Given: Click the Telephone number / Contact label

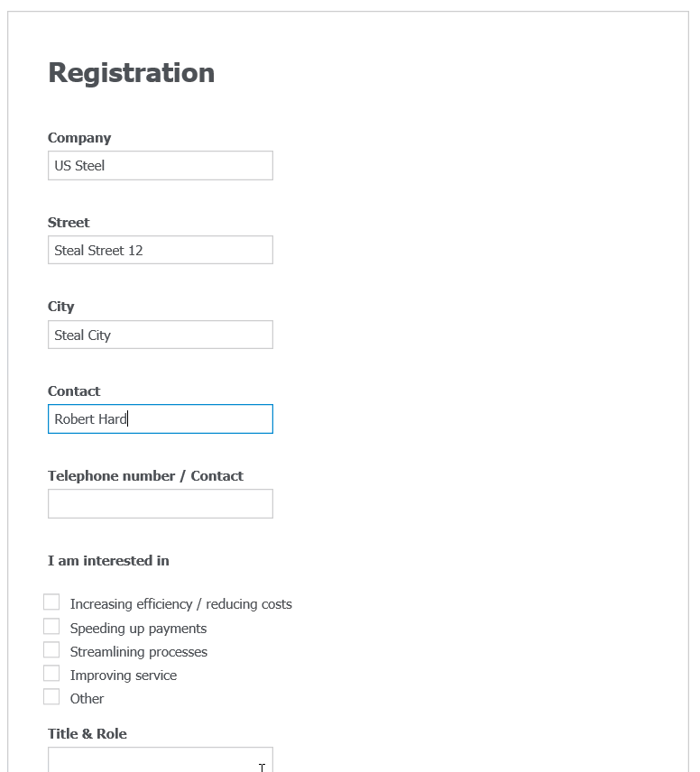Looking at the screenshot, I should (145, 476).
